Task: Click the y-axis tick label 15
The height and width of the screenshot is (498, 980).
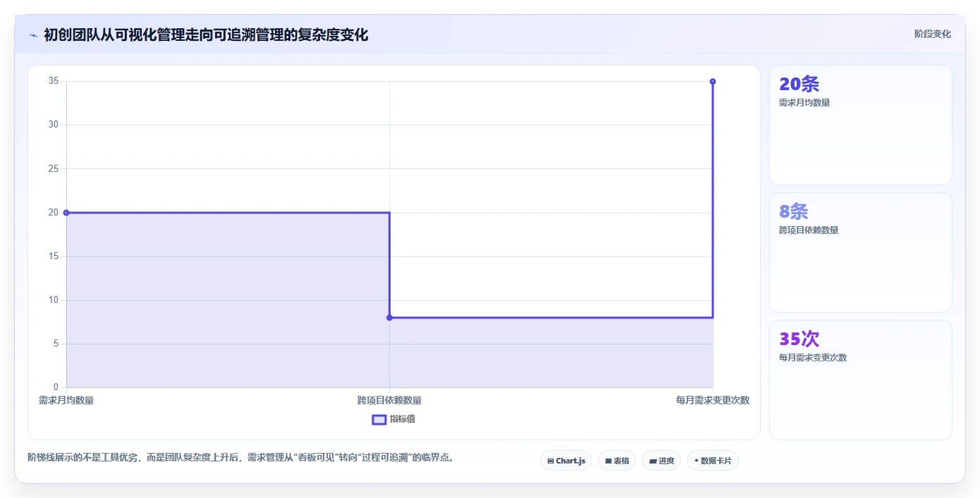Action: (x=54, y=256)
